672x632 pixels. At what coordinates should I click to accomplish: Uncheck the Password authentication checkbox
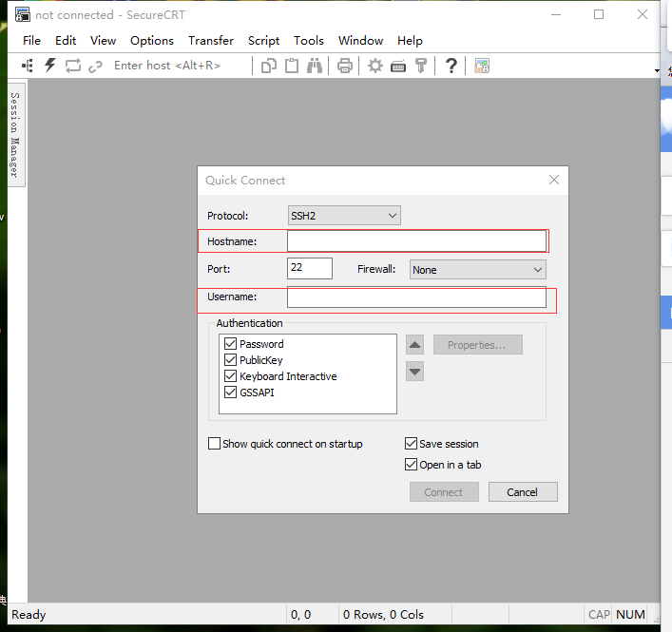[230, 344]
